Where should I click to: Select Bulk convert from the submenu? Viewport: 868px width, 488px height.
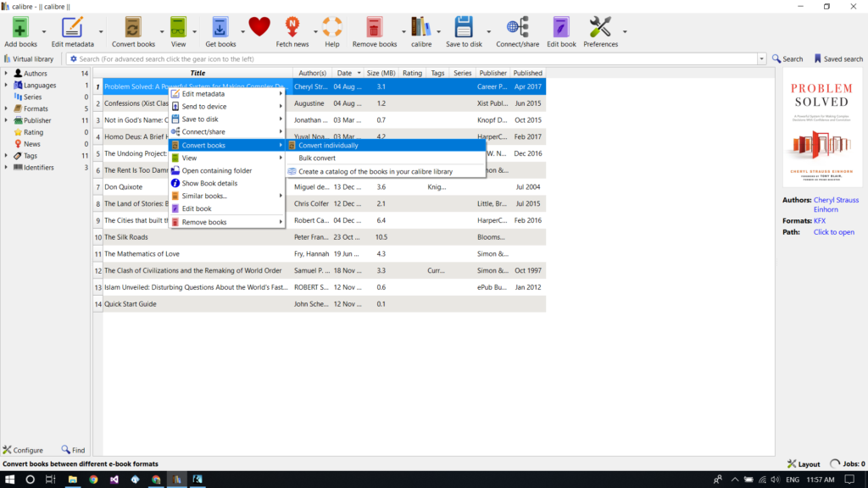tap(317, 158)
